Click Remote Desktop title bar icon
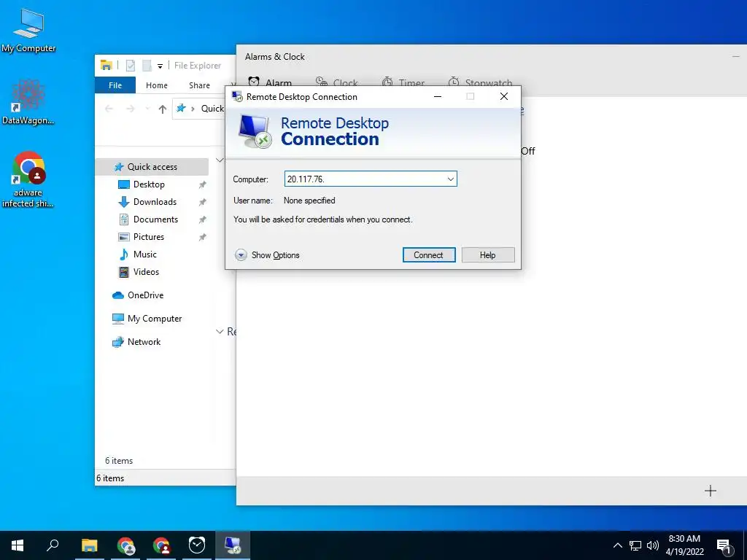Image resolution: width=747 pixels, height=560 pixels. [237, 97]
